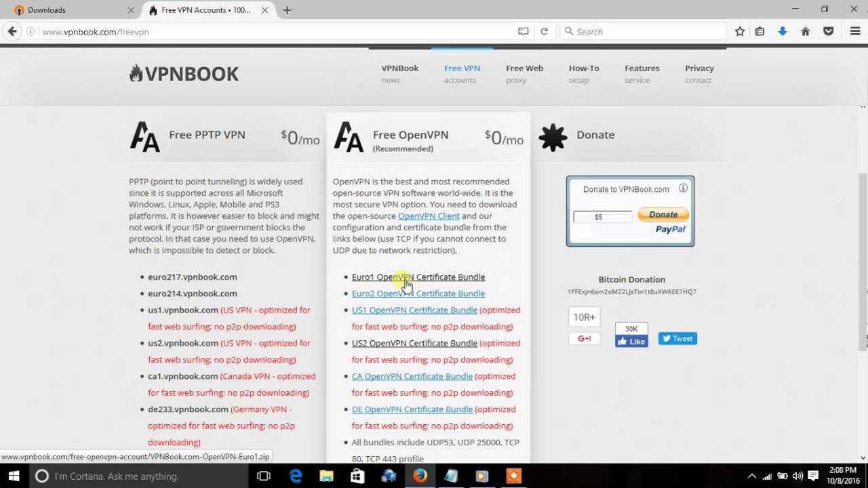This screenshot has height=488, width=868.
Task: Toggle Reader View icon in address bar
Action: pos(524,31)
